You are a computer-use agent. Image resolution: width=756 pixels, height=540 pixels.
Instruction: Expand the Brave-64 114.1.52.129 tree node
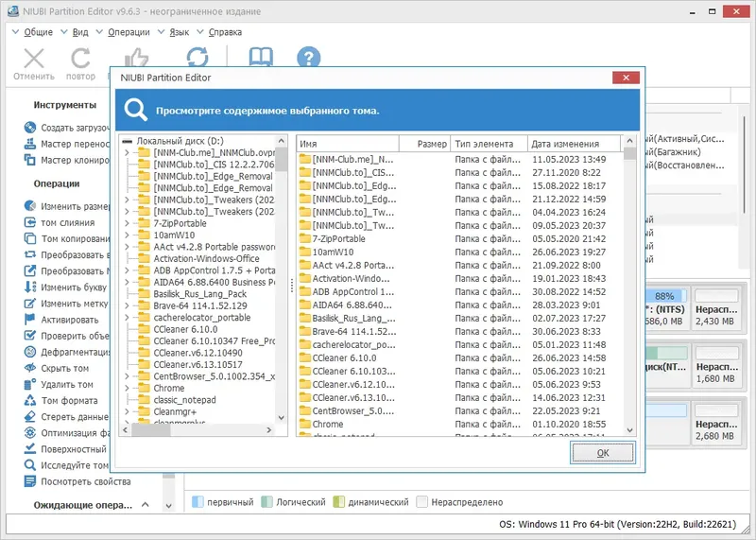click(127, 305)
